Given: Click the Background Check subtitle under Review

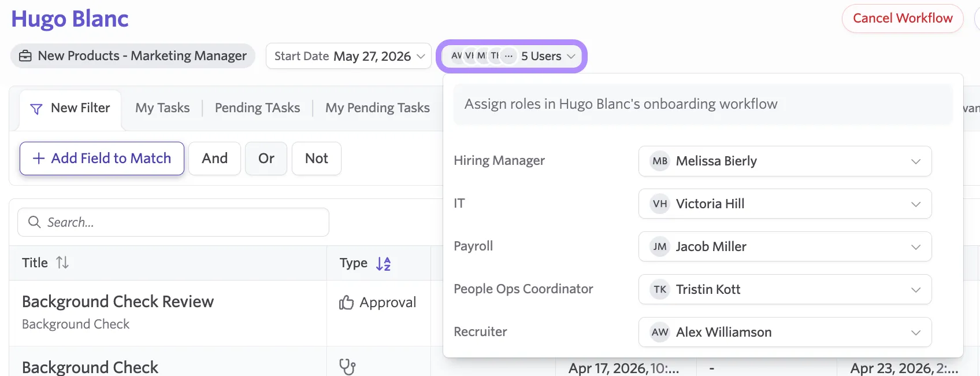Looking at the screenshot, I should point(76,325).
